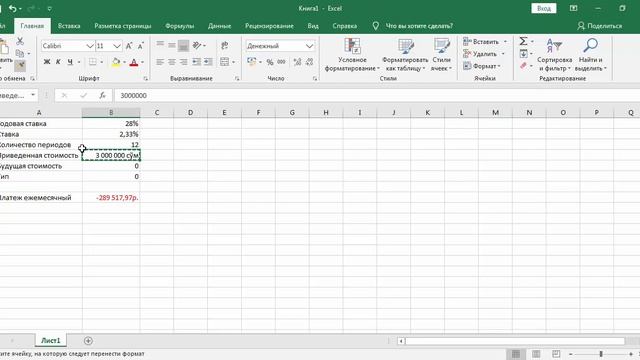Add a new sheet with the plus icon
Viewport: 640px width, 360px height.
point(88,340)
